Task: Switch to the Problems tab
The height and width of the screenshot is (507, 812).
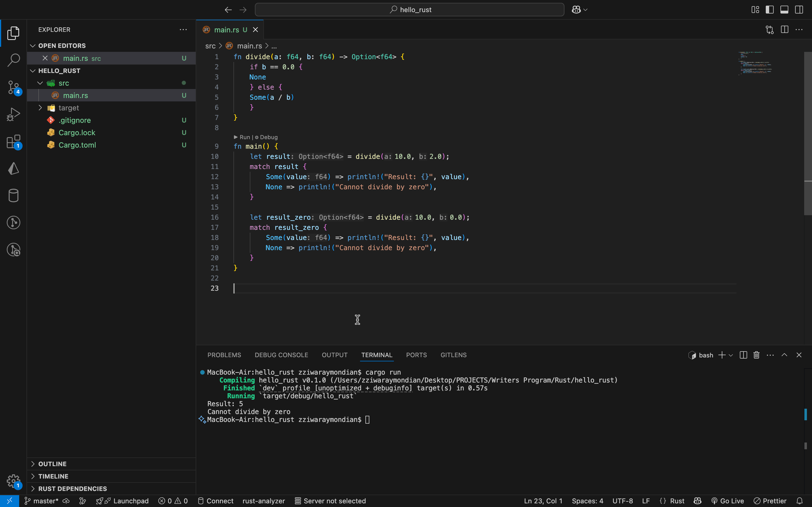Action: pos(224,355)
